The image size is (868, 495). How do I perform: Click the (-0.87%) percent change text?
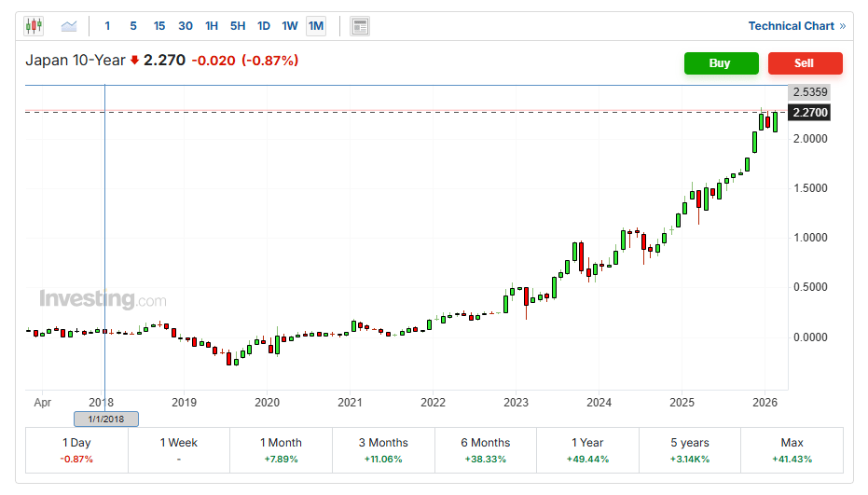(x=269, y=61)
